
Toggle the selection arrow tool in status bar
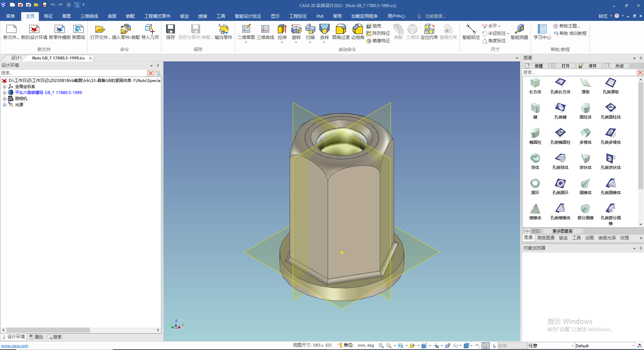click(x=485, y=346)
